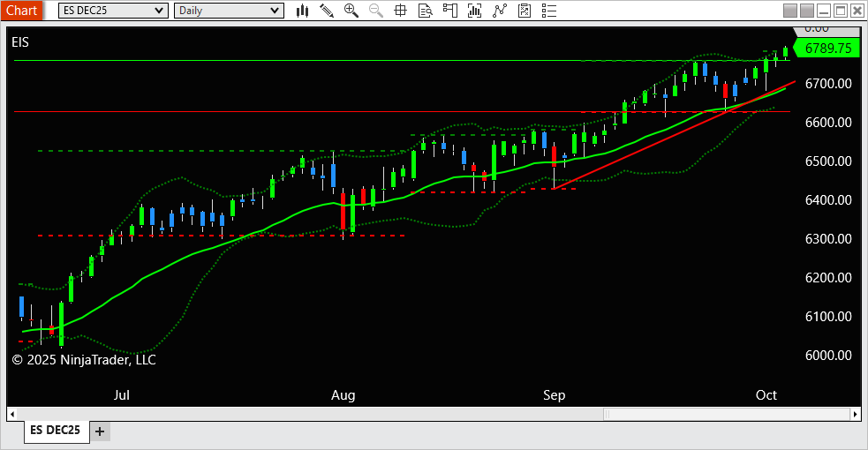Click the 6400.00 price axis label
Image resolution: width=868 pixels, height=450 pixels.
click(828, 199)
